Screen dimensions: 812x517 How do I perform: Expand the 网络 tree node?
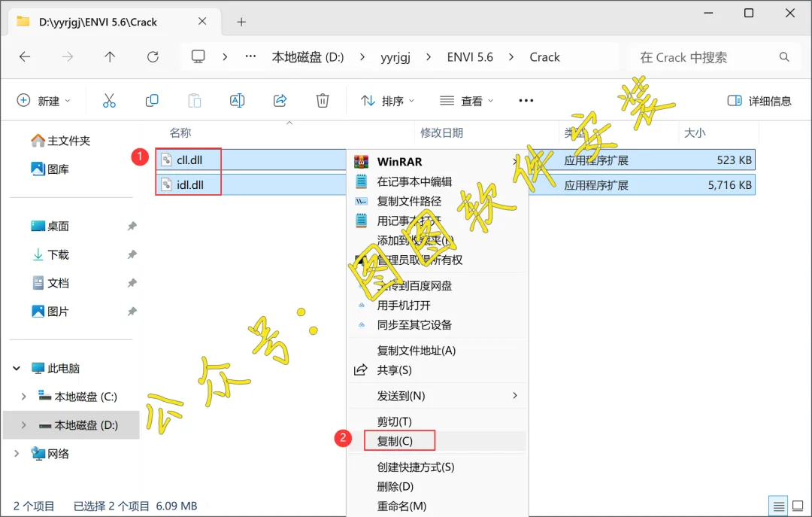pyautogui.click(x=17, y=454)
